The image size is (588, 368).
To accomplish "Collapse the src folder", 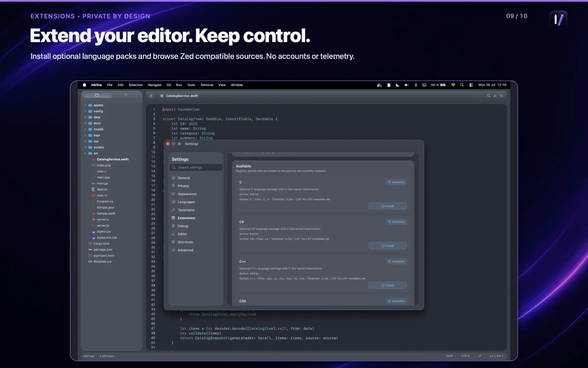I will pyautogui.click(x=85, y=154).
